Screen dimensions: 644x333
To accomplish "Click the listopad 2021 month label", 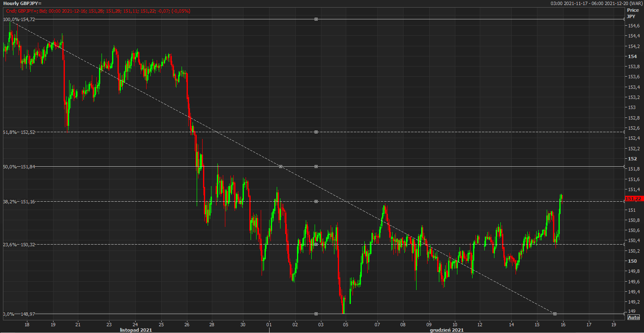I will tap(136, 330).
